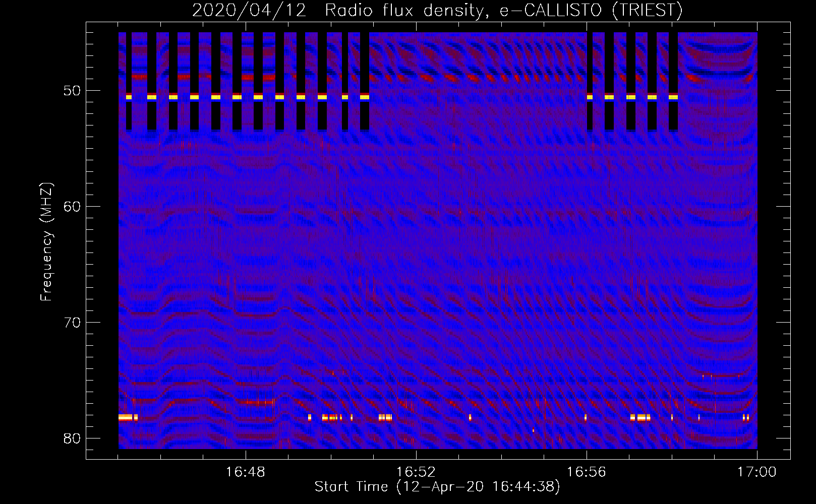Click the '70' frequency tick label
The image size is (816, 504).
pos(73,323)
